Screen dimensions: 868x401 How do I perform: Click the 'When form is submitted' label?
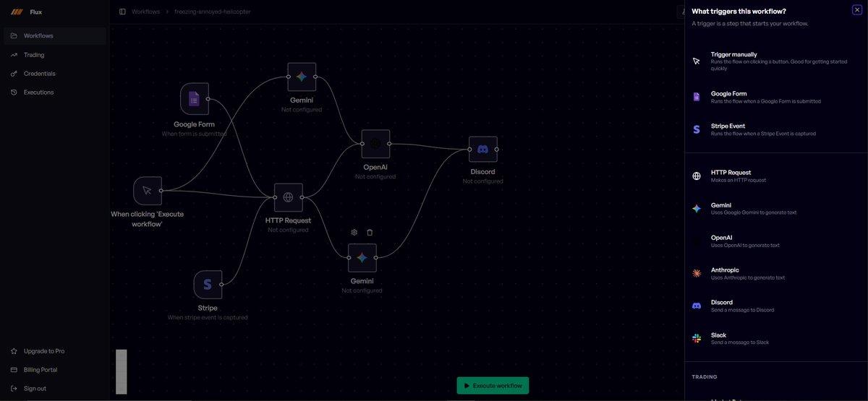point(194,134)
